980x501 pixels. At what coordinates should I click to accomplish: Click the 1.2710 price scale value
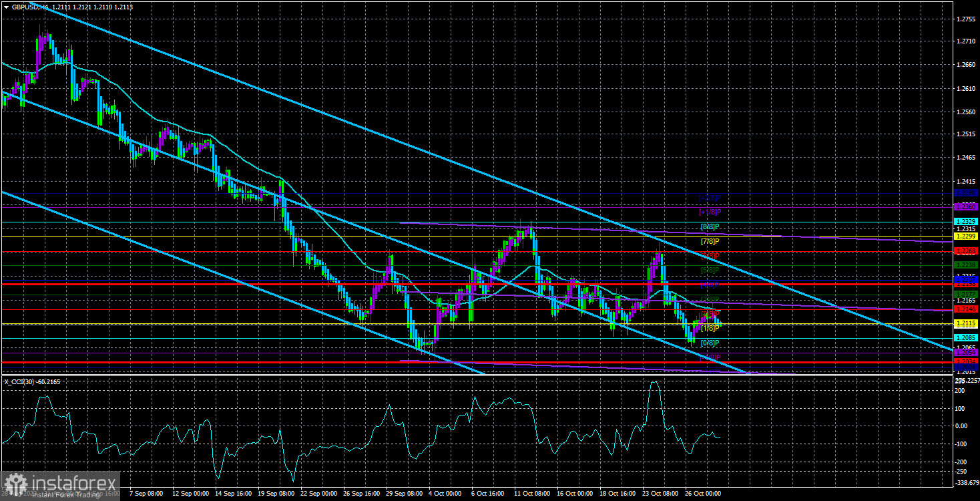tap(966, 41)
